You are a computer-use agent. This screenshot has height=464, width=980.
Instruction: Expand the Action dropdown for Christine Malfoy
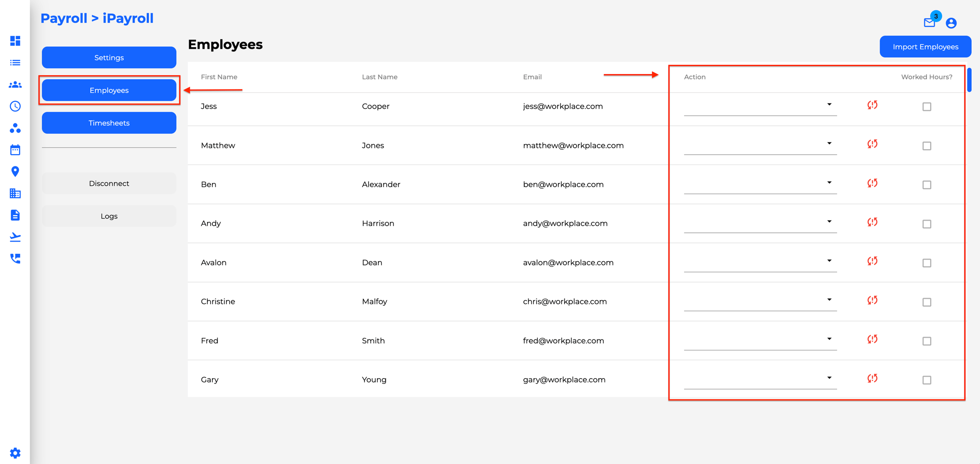pos(829,300)
